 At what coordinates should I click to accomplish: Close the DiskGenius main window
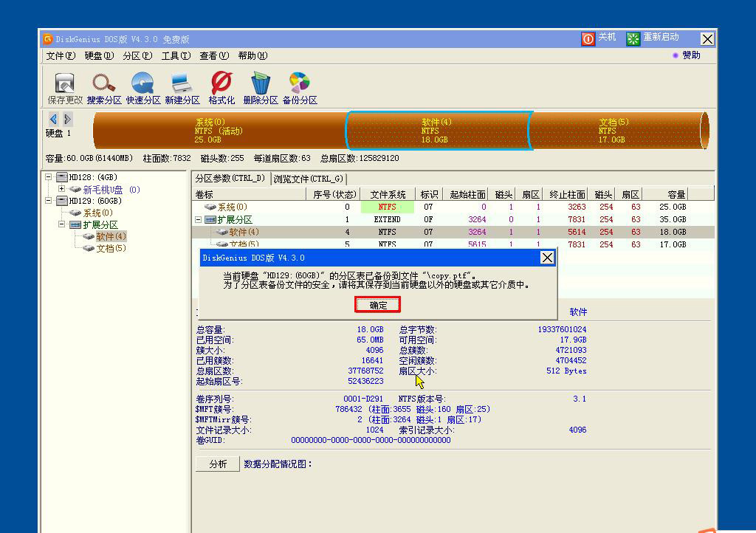pyautogui.click(x=707, y=39)
